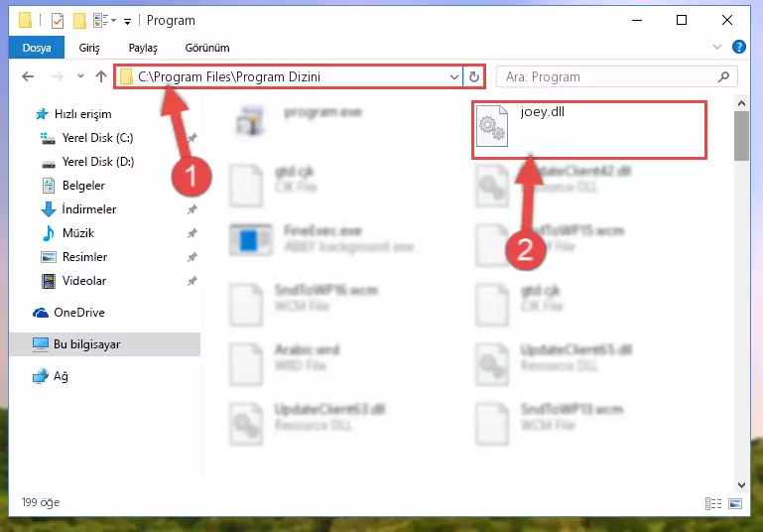Select Ağ network in navigation pane
Screen dimensions: 763x532
(51, 376)
